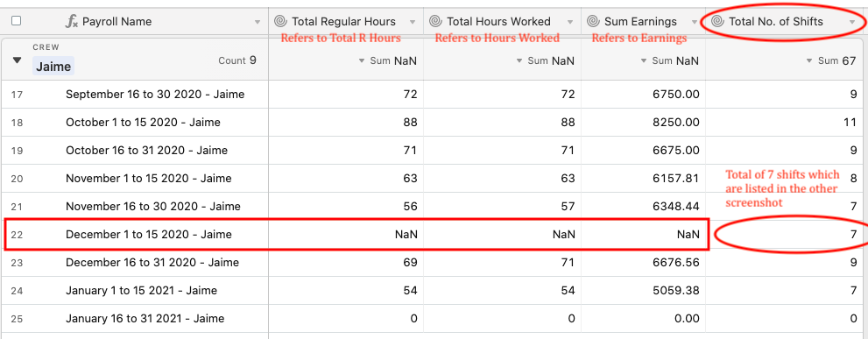Open the Total Regular Hours column menu

[x=413, y=22]
